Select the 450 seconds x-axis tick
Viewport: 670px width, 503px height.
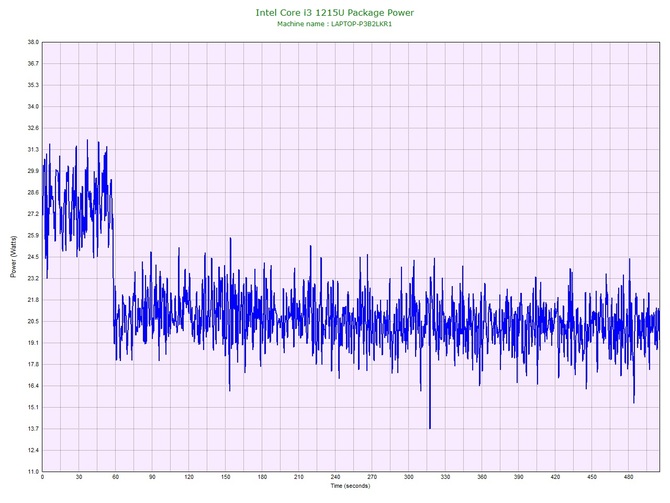(x=592, y=477)
